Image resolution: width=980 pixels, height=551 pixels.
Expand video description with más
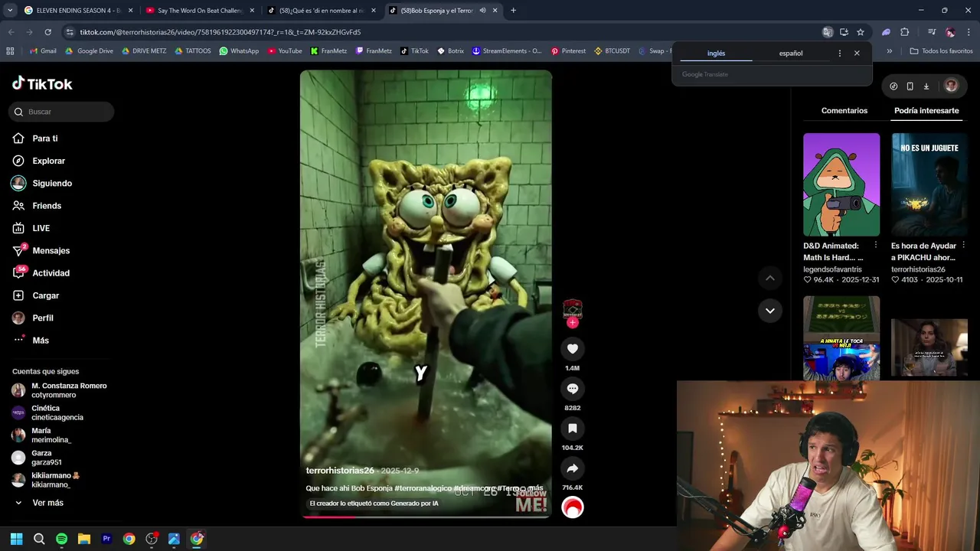click(535, 488)
